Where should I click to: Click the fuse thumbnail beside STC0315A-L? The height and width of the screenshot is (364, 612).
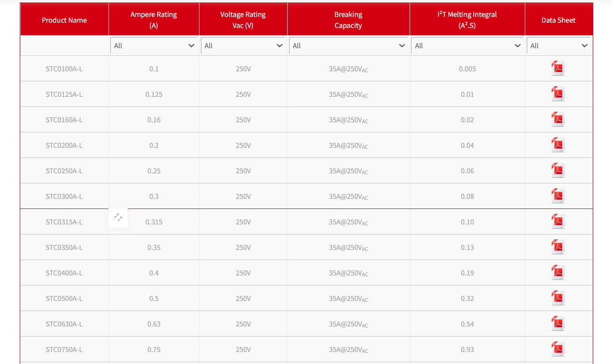118,218
